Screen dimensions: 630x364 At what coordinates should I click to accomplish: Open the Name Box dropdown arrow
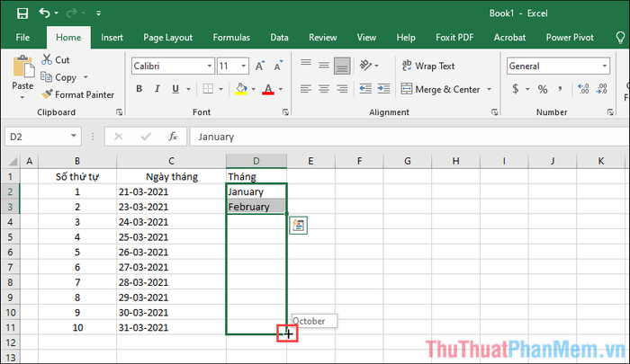coord(74,137)
